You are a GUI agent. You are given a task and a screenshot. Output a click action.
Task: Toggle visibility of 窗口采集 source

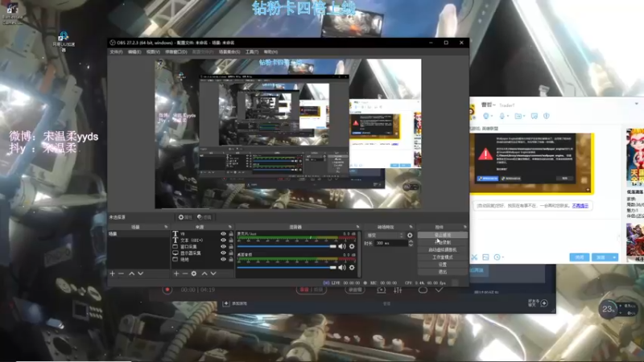(x=224, y=247)
